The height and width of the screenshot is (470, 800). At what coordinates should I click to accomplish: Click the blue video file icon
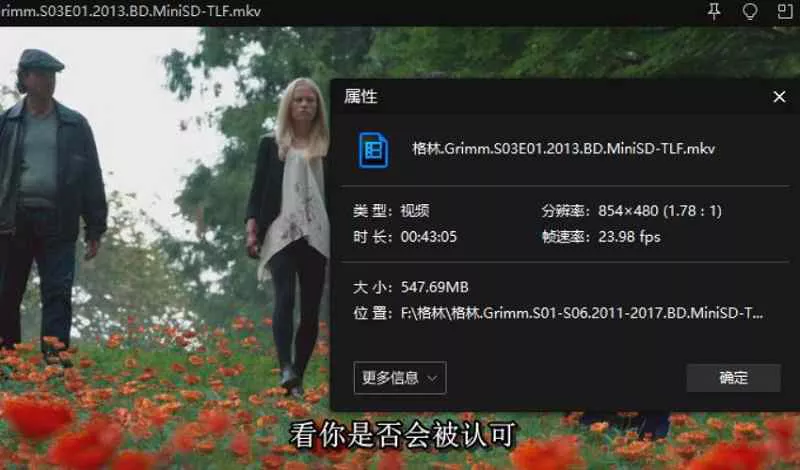374,149
